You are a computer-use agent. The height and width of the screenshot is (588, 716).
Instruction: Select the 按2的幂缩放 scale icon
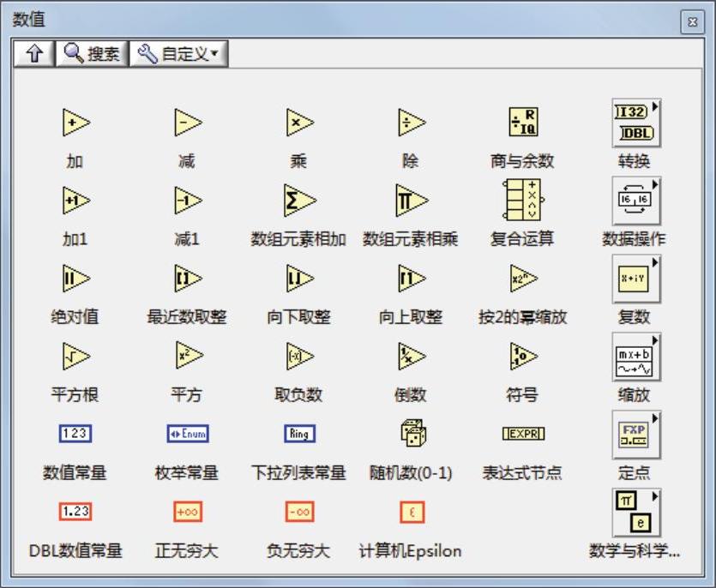pyautogui.click(x=523, y=279)
